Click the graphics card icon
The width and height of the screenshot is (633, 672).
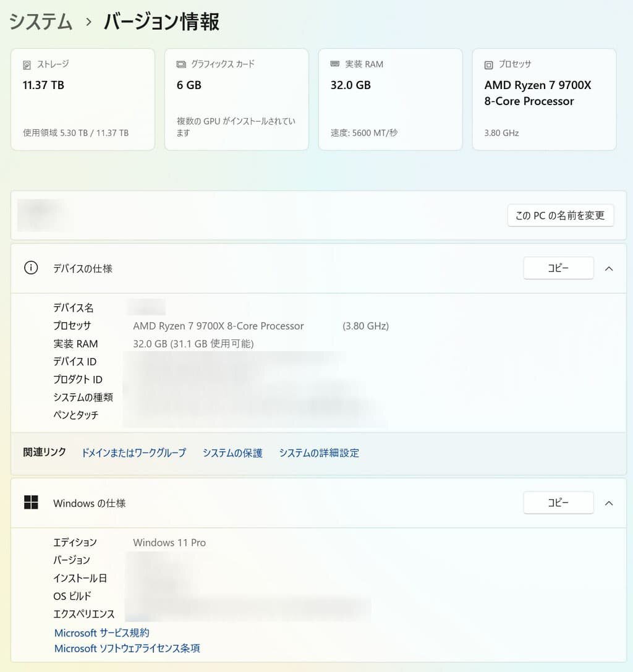[181, 64]
